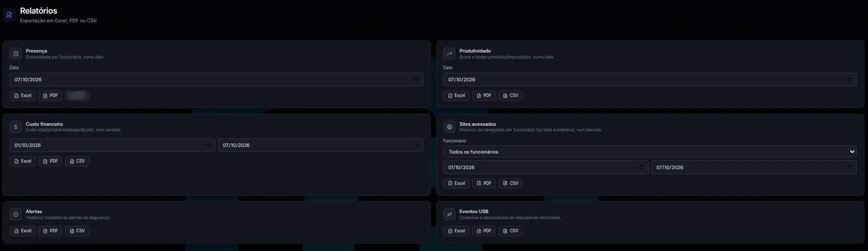Open calendar picker for Custo financeiro start date
Viewport: 868px width, 251px height.
click(208, 145)
